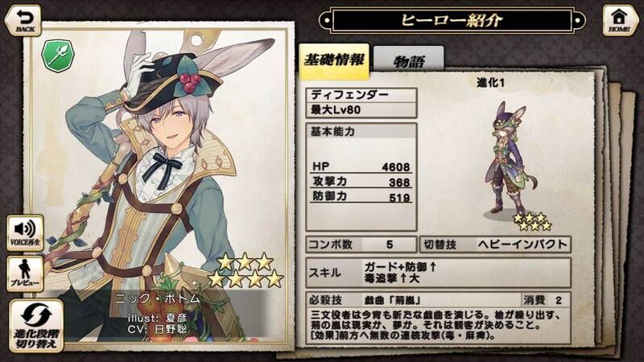Screen dimensions: 644x362
Task: Select the 基本能力 stats panel
Action: [361, 177]
